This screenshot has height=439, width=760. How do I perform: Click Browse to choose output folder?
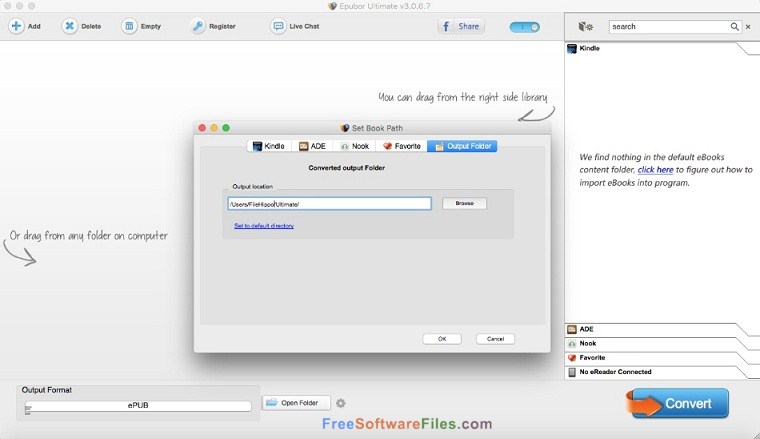tap(464, 204)
